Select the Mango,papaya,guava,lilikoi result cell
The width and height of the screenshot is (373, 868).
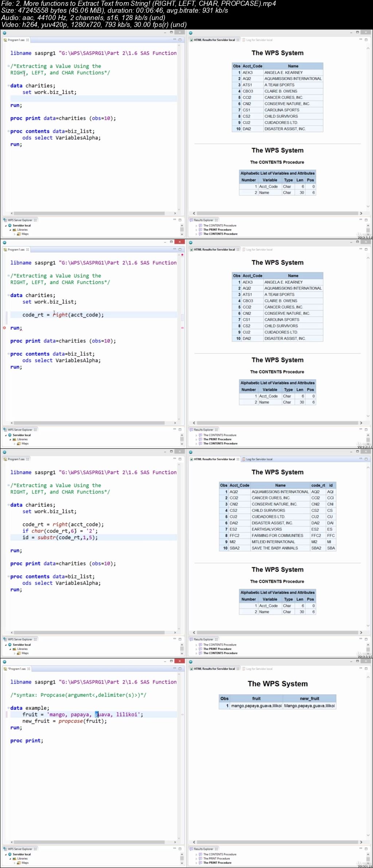(310, 706)
